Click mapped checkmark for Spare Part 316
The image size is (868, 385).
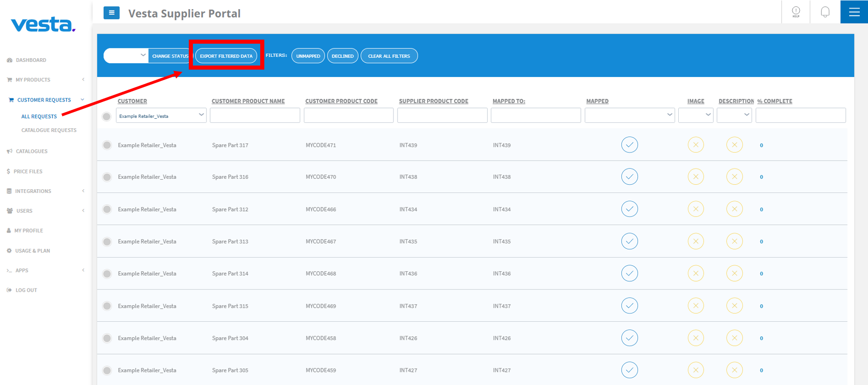tap(630, 177)
